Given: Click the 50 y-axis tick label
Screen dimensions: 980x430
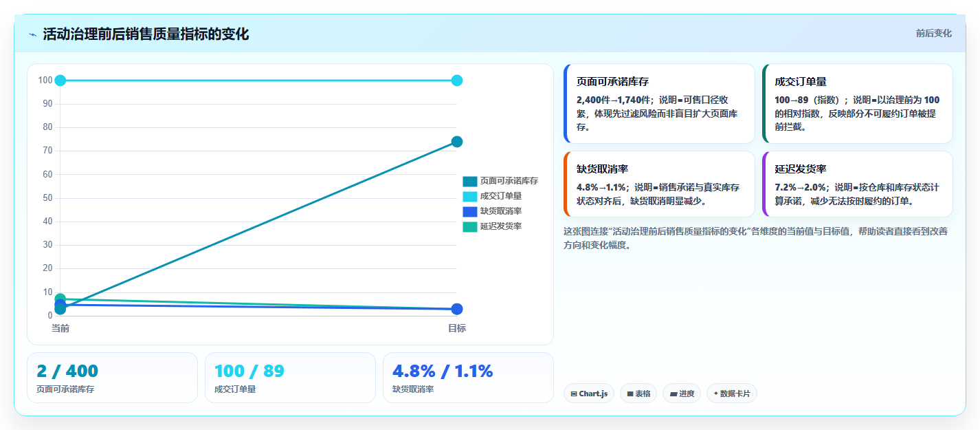Looking at the screenshot, I should click(x=47, y=198).
